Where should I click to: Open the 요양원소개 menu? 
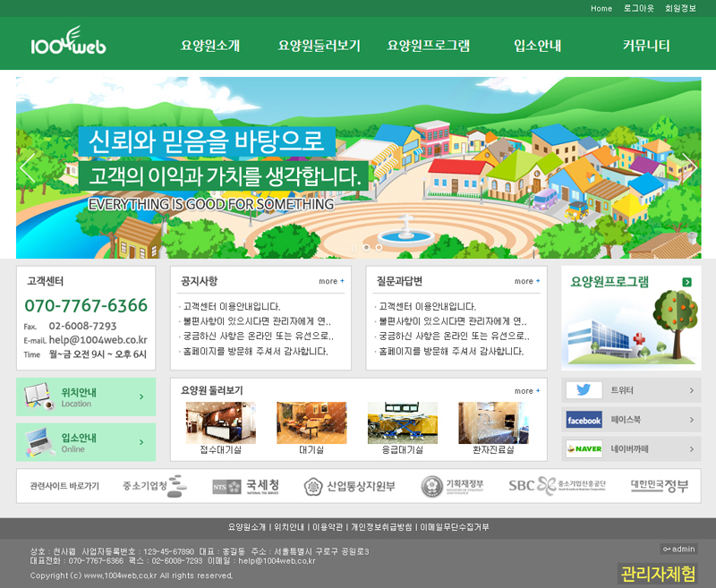pyautogui.click(x=210, y=46)
